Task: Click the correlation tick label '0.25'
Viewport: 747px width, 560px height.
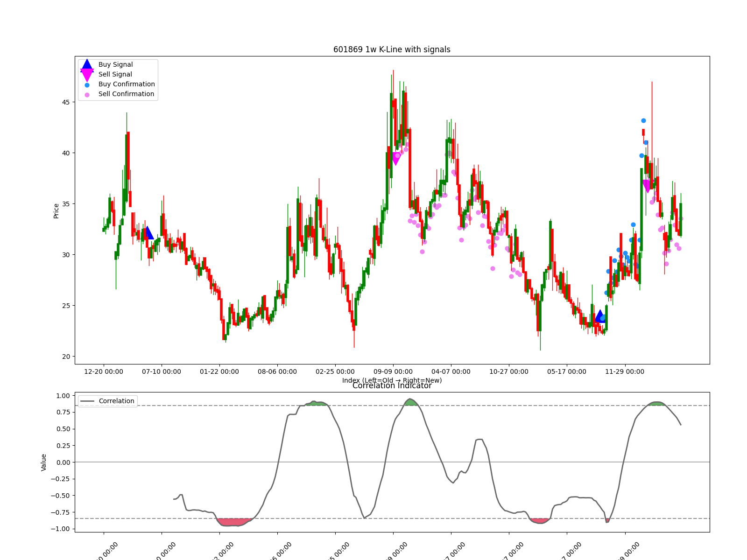Action: point(63,446)
